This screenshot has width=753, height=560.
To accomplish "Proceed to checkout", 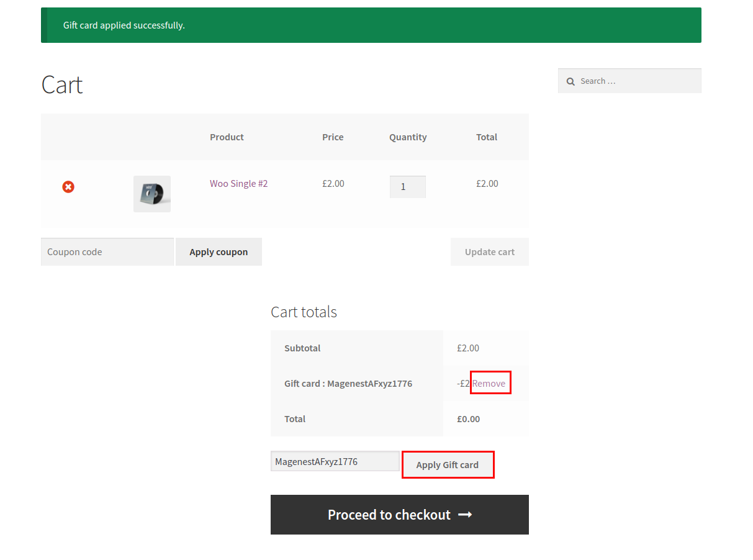I will [399, 515].
